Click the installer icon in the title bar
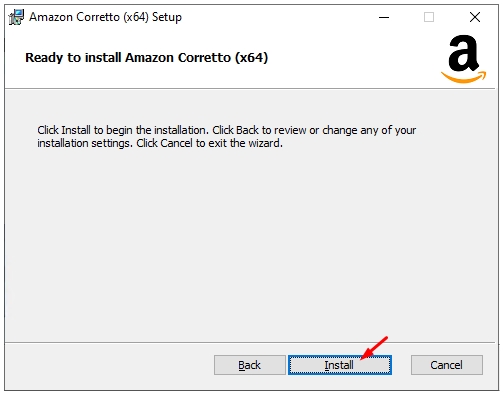The image size is (503, 396). point(16,17)
